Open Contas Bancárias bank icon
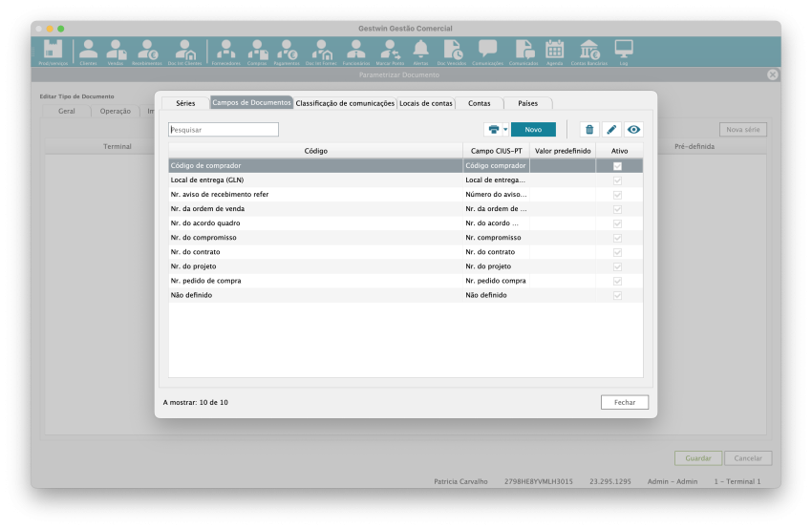812x529 pixels. pos(589,51)
